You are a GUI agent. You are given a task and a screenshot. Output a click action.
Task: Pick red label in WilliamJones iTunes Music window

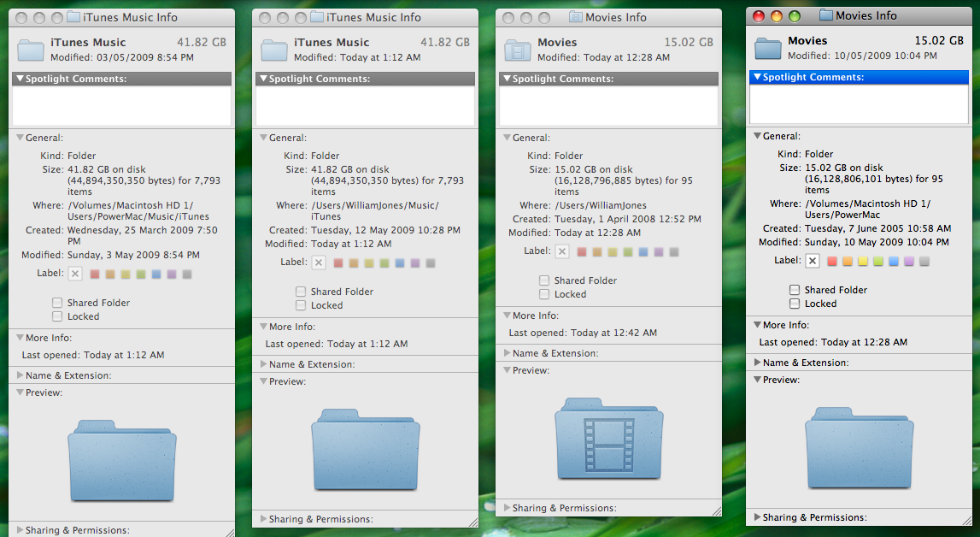[x=338, y=263]
